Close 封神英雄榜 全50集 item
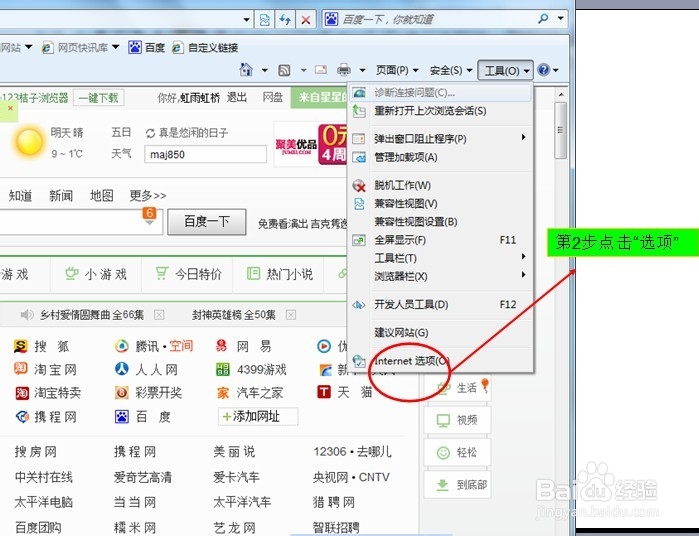Screen dimensions: 699x536 (291, 315)
